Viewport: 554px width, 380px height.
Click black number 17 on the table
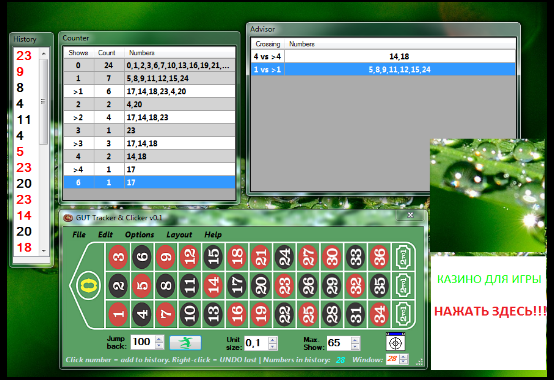pyautogui.click(x=237, y=285)
